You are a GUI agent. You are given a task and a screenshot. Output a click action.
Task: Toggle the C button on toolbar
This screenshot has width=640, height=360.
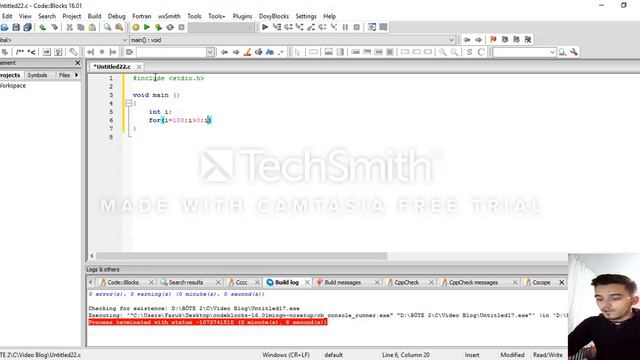[x=481, y=52]
